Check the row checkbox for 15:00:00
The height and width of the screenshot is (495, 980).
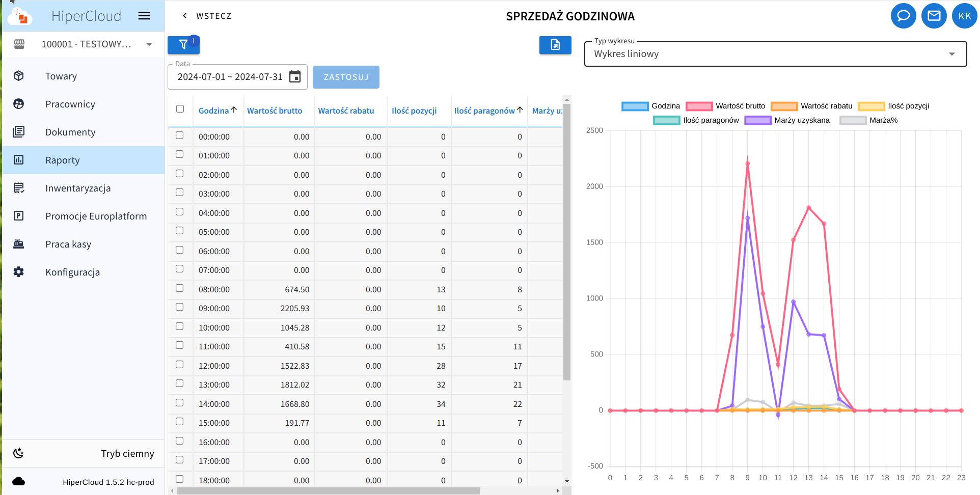[180, 422]
